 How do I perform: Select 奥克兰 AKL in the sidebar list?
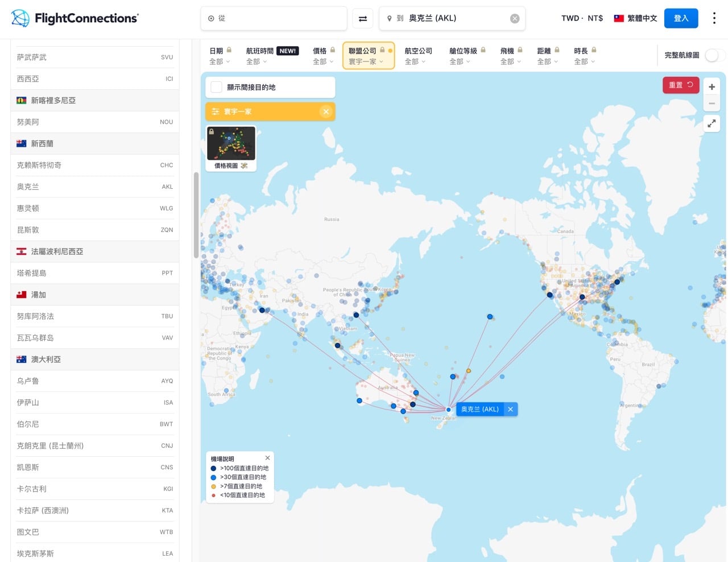[x=95, y=187]
